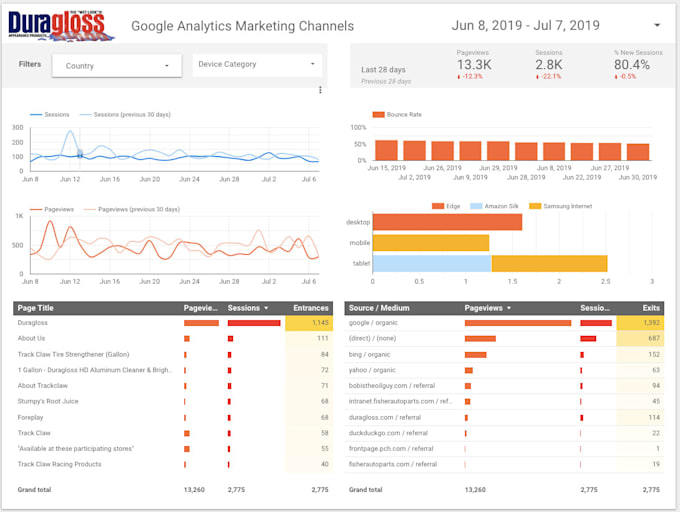The image size is (680, 512).
Task: Select the Track Claw Racing Products row
Action: (173, 464)
